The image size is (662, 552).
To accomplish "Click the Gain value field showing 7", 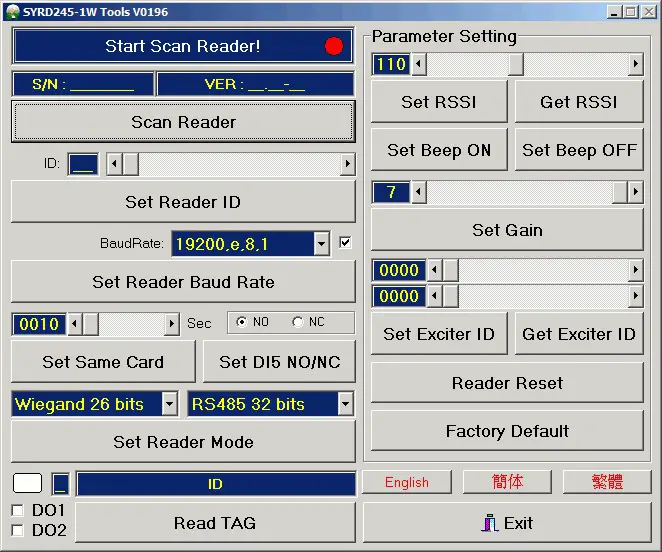I will (x=391, y=192).
